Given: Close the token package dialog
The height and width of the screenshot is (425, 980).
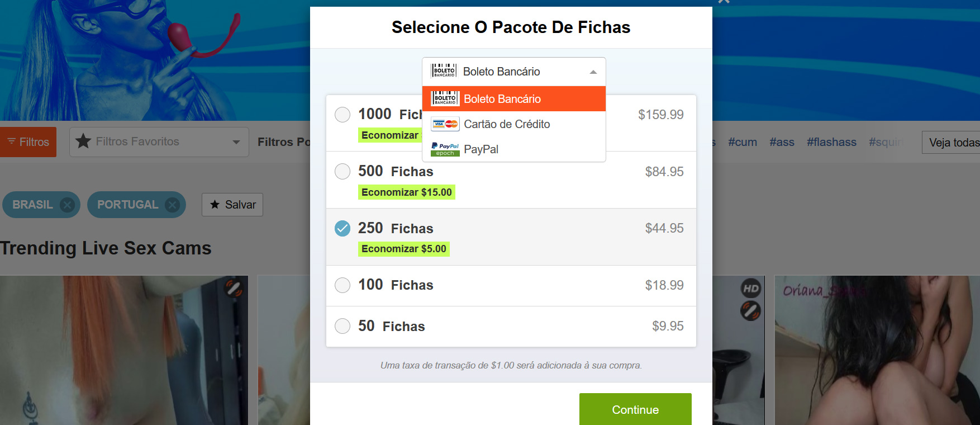Looking at the screenshot, I should pos(724,2).
